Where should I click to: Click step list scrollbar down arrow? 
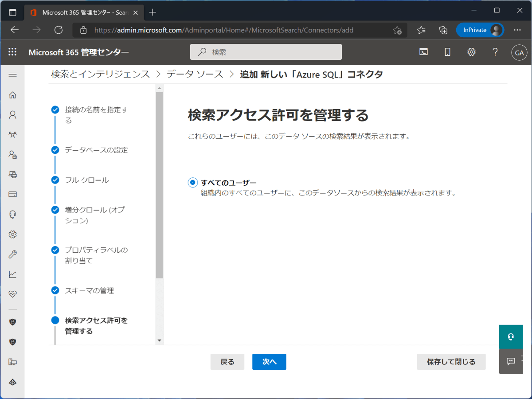160,340
